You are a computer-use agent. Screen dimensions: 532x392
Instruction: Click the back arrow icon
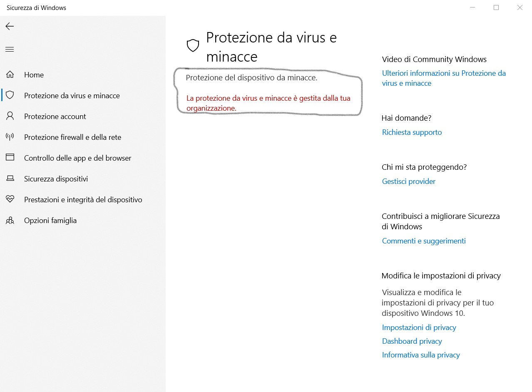coord(10,26)
